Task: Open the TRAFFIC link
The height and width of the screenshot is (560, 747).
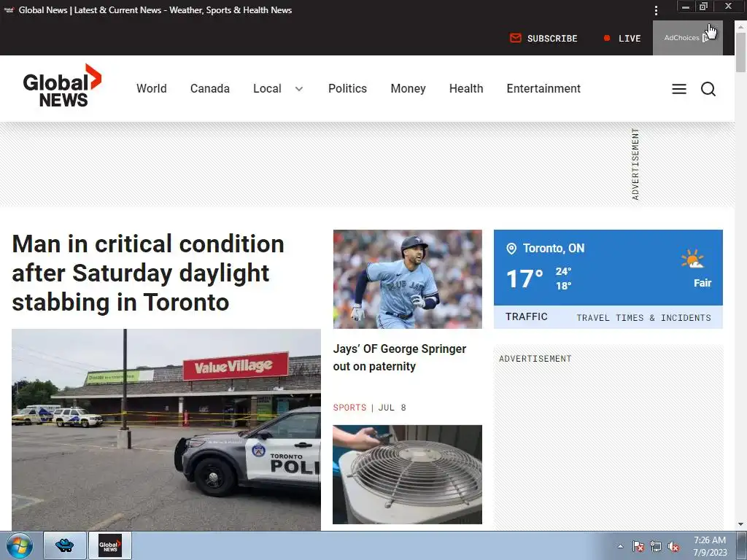Action: tap(527, 316)
